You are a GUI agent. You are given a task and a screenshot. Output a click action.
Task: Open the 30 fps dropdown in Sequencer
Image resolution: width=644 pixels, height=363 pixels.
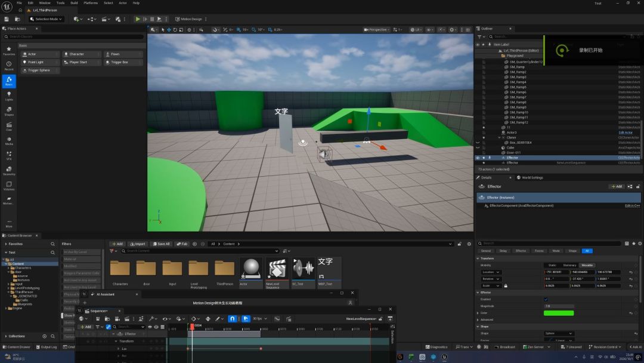(x=260, y=319)
